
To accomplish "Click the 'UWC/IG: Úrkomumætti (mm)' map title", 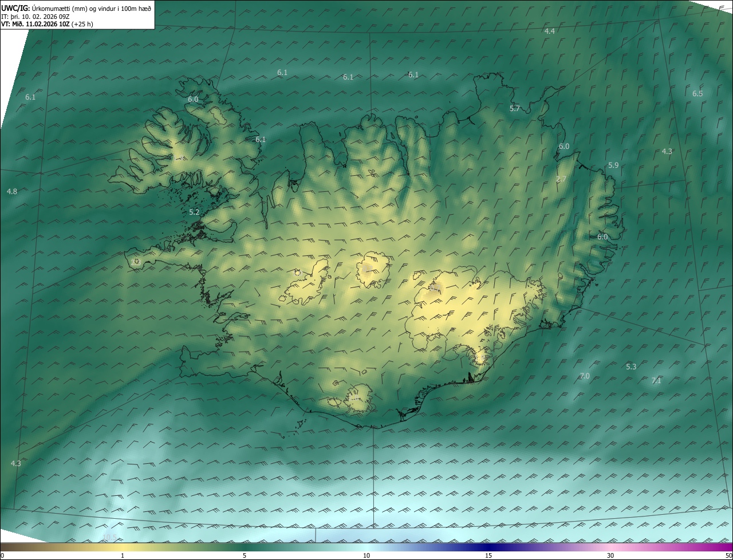I will tap(76, 8).
